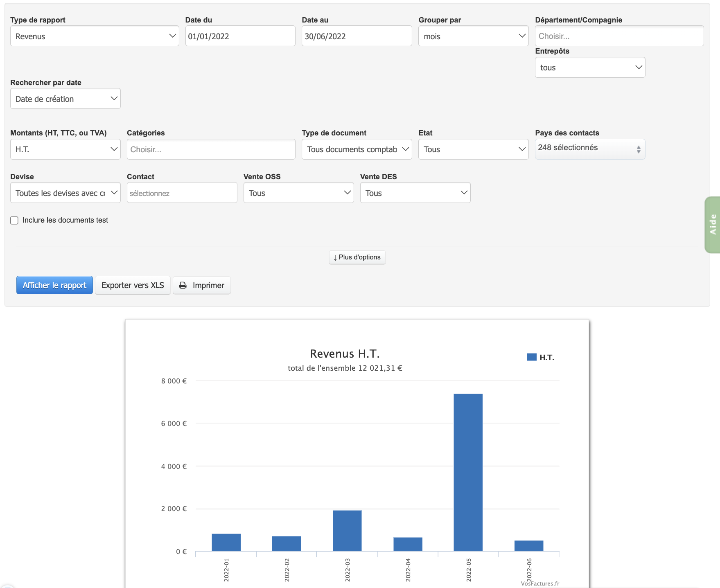Click the Date du input field
The width and height of the screenshot is (720, 588).
(240, 36)
